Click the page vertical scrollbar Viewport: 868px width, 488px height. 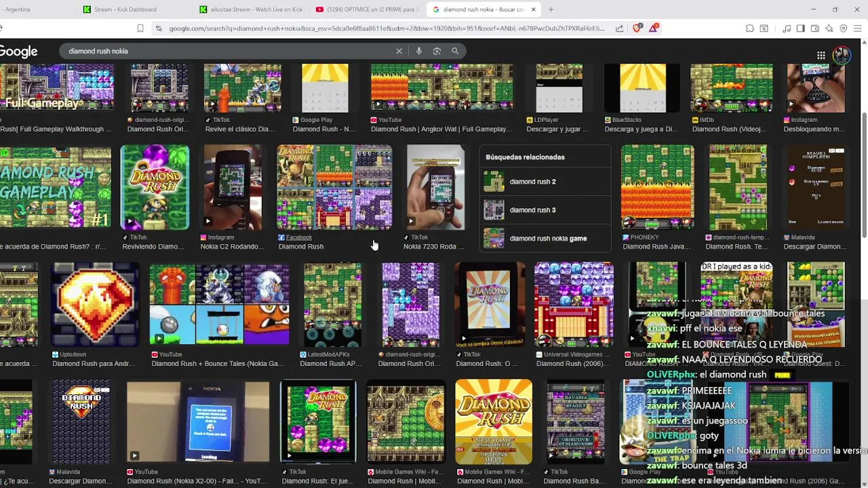864,175
